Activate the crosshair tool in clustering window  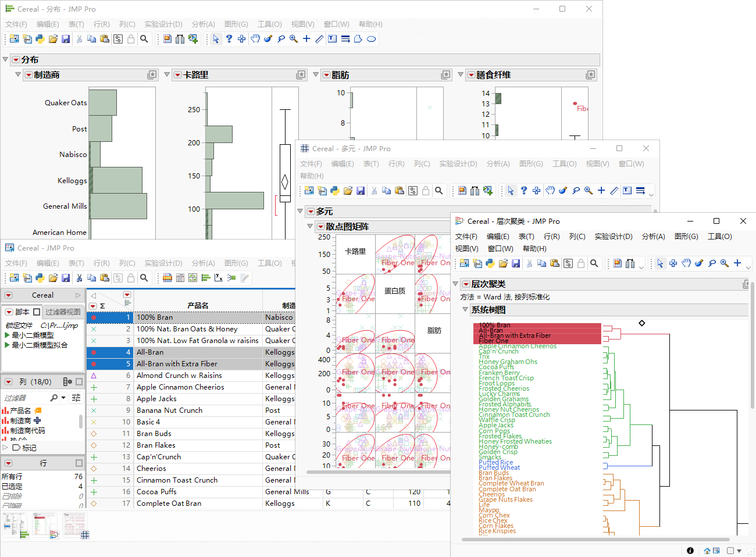737,263
